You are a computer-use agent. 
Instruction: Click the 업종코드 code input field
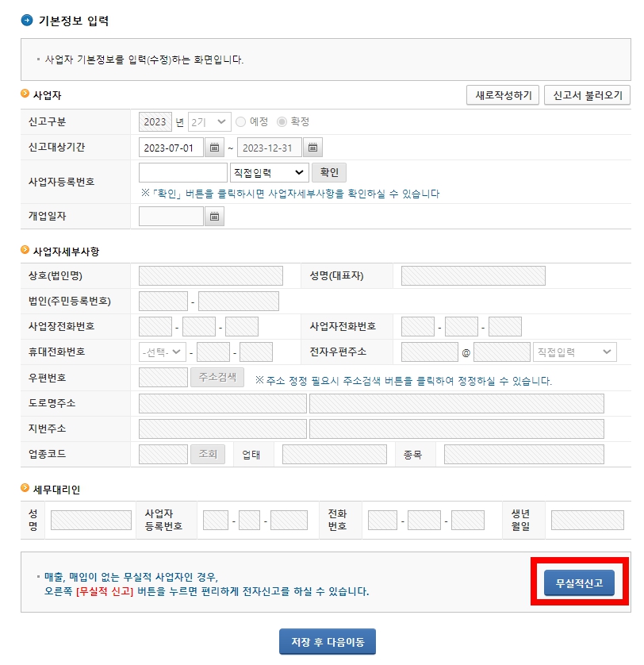click(163, 455)
